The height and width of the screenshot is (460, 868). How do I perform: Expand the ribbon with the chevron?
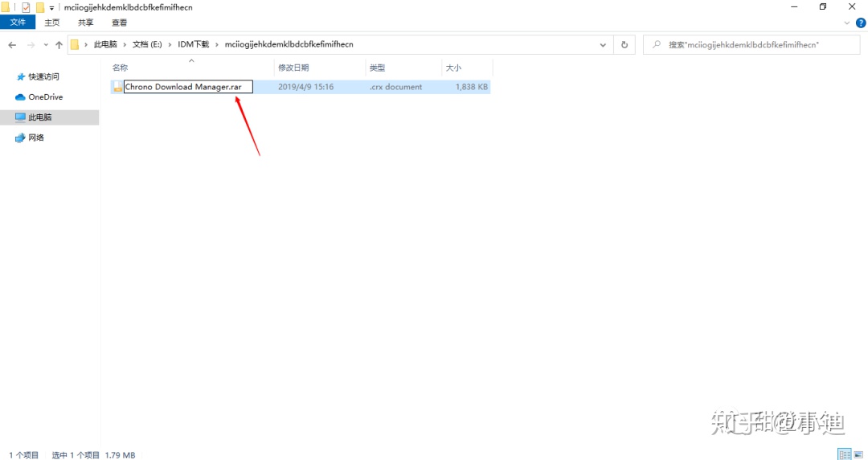click(x=846, y=23)
